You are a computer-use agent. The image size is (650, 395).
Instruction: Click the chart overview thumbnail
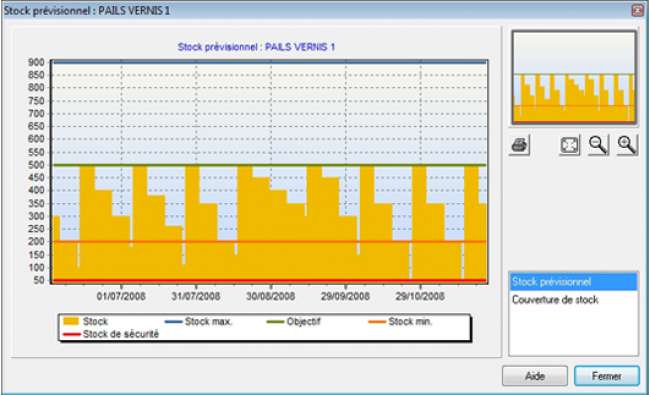coord(574,77)
